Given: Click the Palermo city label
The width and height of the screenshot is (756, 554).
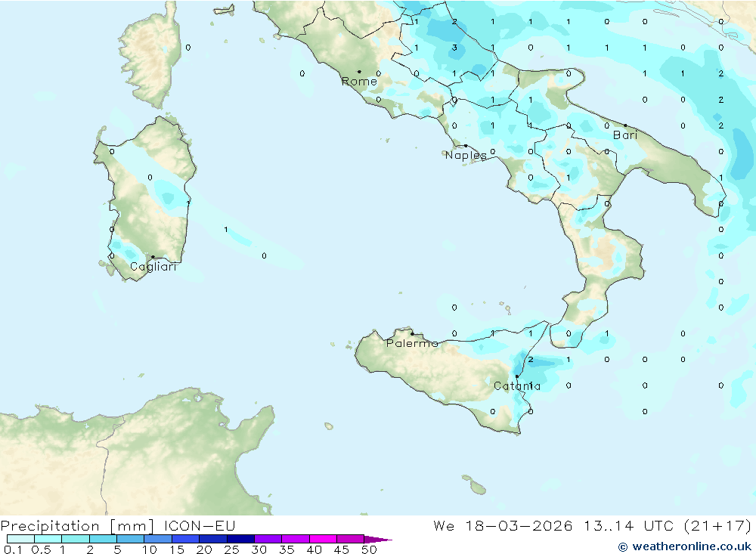Looking at the screenshot, I should (x=412, y=343).
